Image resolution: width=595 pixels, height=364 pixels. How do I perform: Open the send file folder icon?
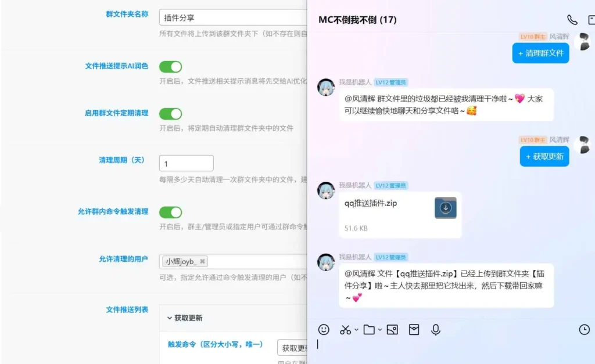pyautogui.click(x=369, y=330)
